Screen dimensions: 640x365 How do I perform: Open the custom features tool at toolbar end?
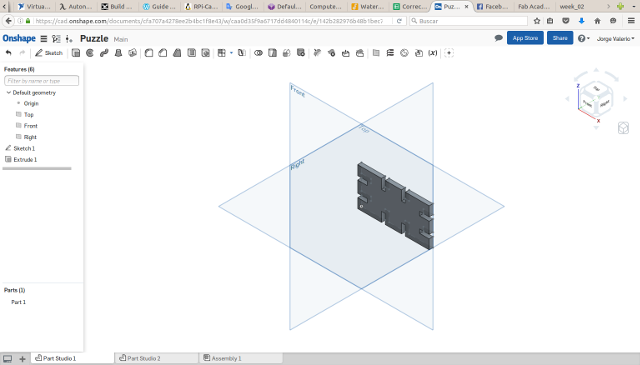tap(449, 53)
